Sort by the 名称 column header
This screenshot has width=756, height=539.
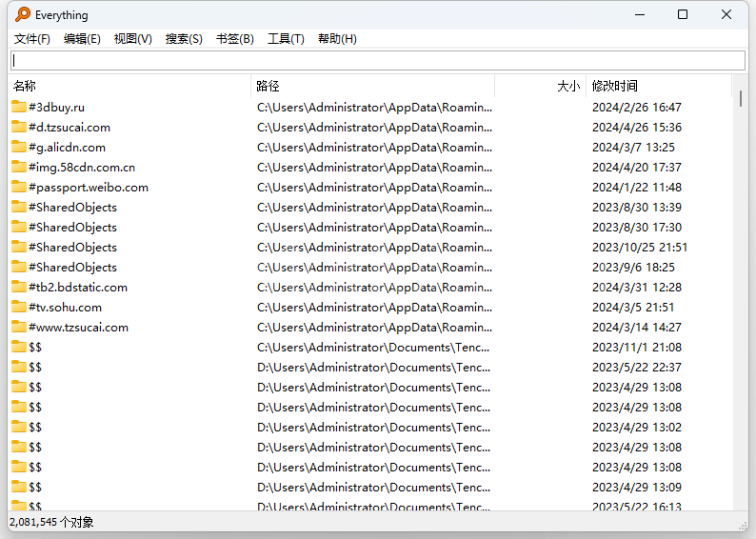(129, 86)
